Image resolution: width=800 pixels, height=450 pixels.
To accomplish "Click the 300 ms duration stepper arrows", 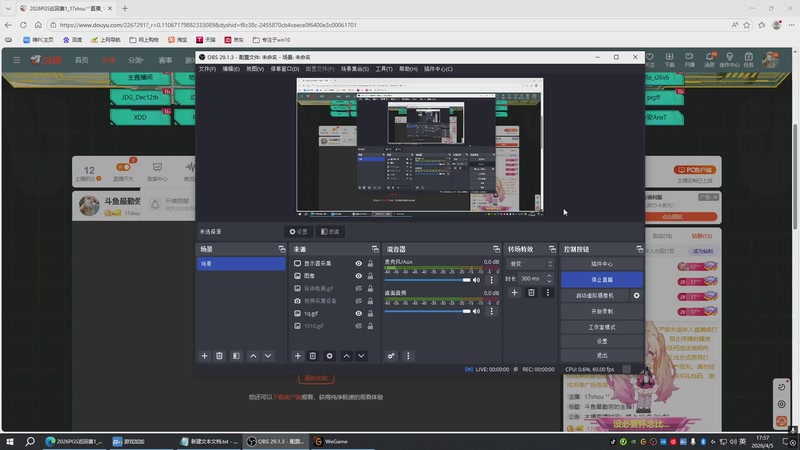I will (x=549, y=279).
